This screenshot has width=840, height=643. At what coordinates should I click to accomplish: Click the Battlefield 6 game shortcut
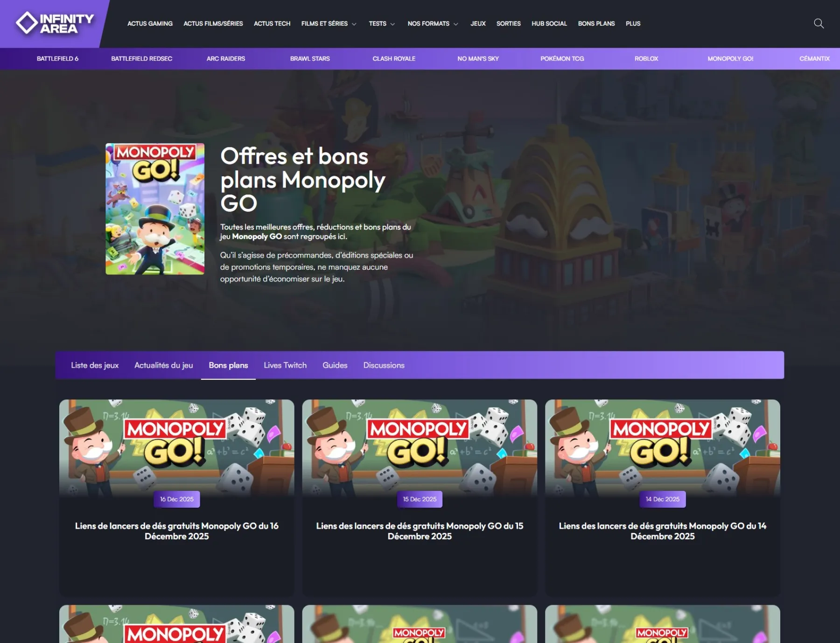[57, 59]
